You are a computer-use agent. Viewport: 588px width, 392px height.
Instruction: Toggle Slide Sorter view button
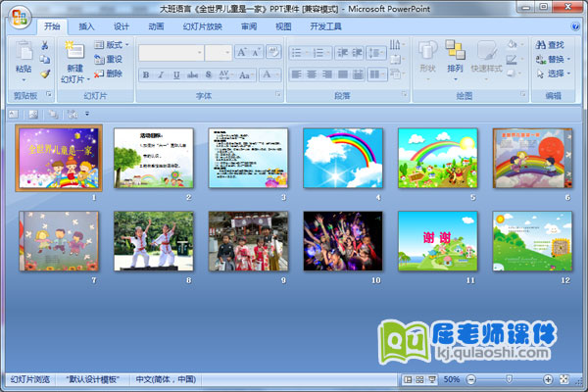click(419, 379)
